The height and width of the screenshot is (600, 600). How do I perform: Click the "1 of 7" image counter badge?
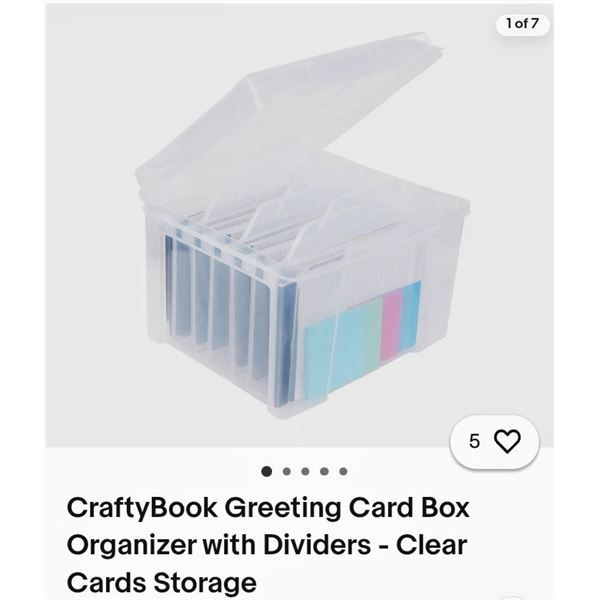522,24
